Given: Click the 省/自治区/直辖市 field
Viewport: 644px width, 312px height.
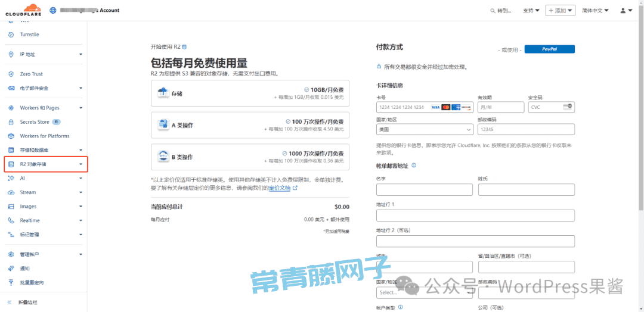Looking at the screenshot, I should tap(526, 267).
